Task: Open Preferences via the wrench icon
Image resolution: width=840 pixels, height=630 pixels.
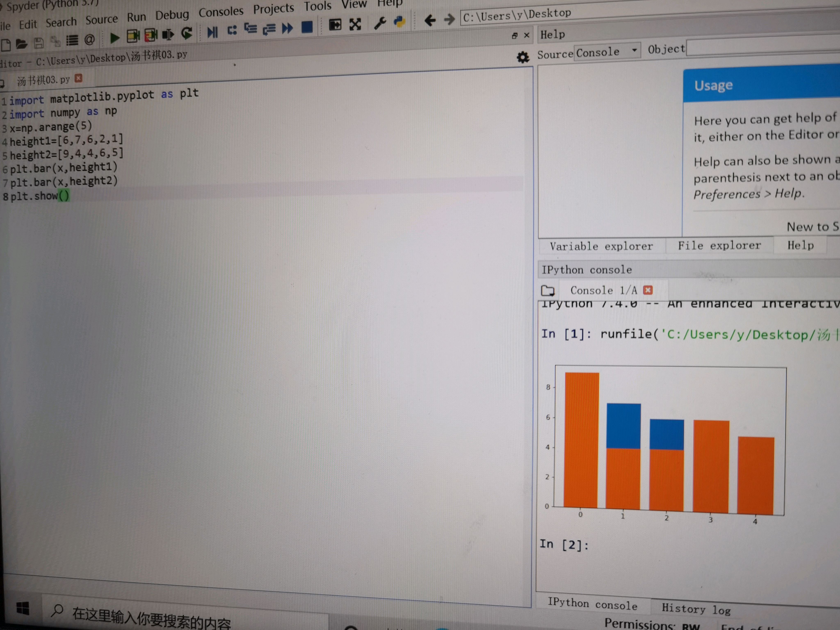Action: pyautogui.click(x=380, y=23)
